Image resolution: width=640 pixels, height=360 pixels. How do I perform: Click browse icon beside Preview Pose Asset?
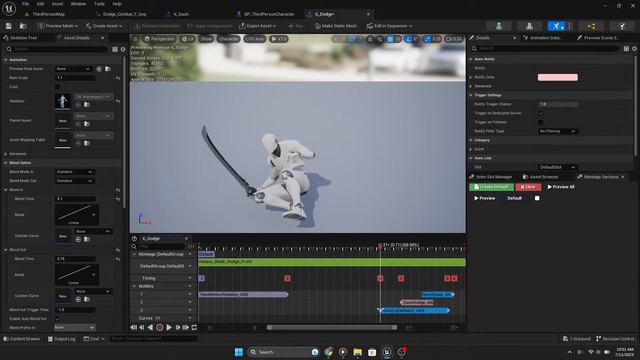pyautogui.click(x=108, y=69)
